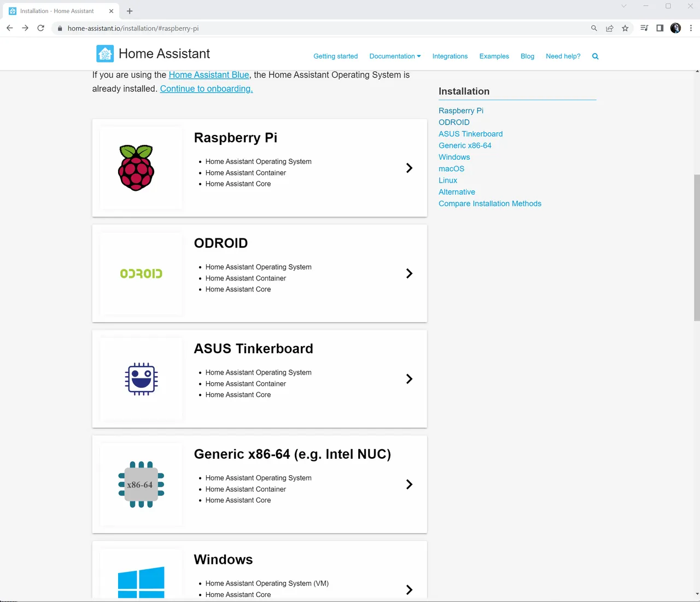Close the Installation tab

tap(111, 11)
